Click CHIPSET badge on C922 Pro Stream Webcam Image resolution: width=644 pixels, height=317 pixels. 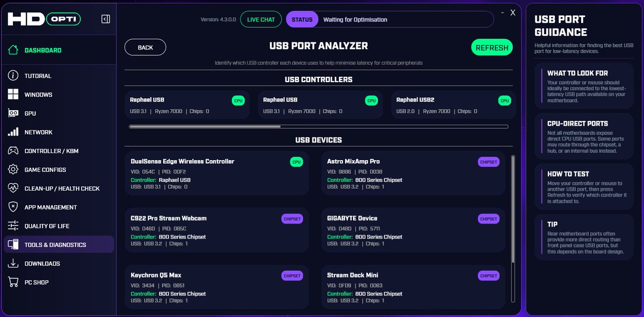click(x=292, y=219)
